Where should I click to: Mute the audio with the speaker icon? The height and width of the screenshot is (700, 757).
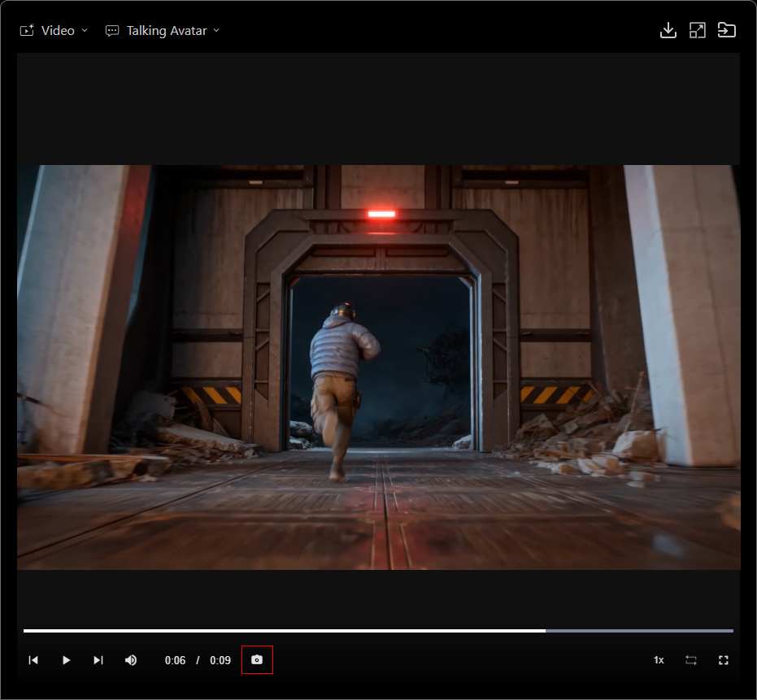tap(131, 660)
